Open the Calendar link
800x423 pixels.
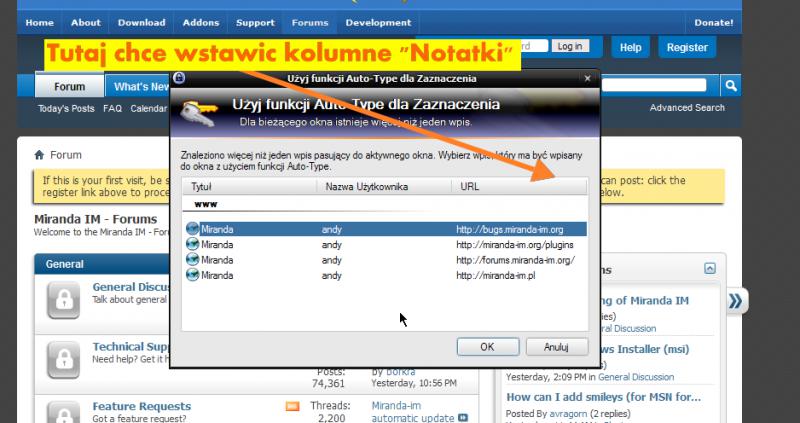(x=148, y=109)
